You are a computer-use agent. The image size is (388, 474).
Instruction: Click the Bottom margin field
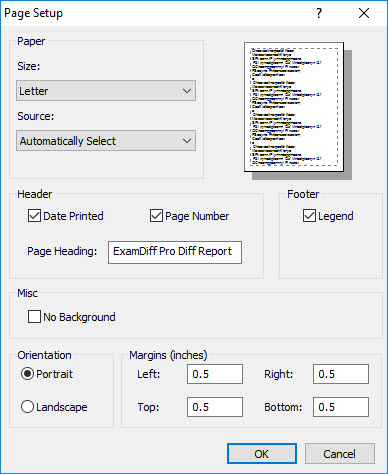pyautogui.click(x=341, y=407)
